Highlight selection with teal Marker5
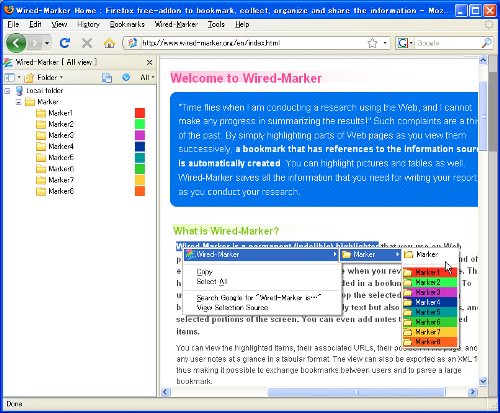Screen dimensions: 500x413 [x=430, y=312]
